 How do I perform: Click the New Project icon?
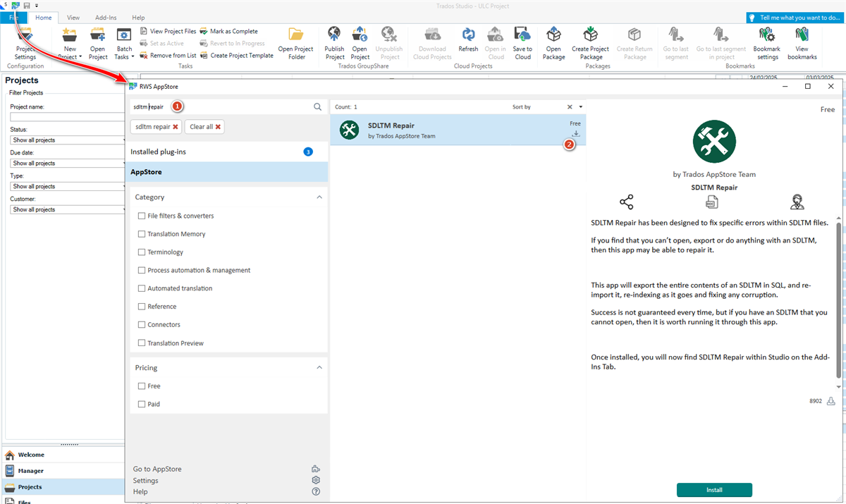(x=70, y=34)
